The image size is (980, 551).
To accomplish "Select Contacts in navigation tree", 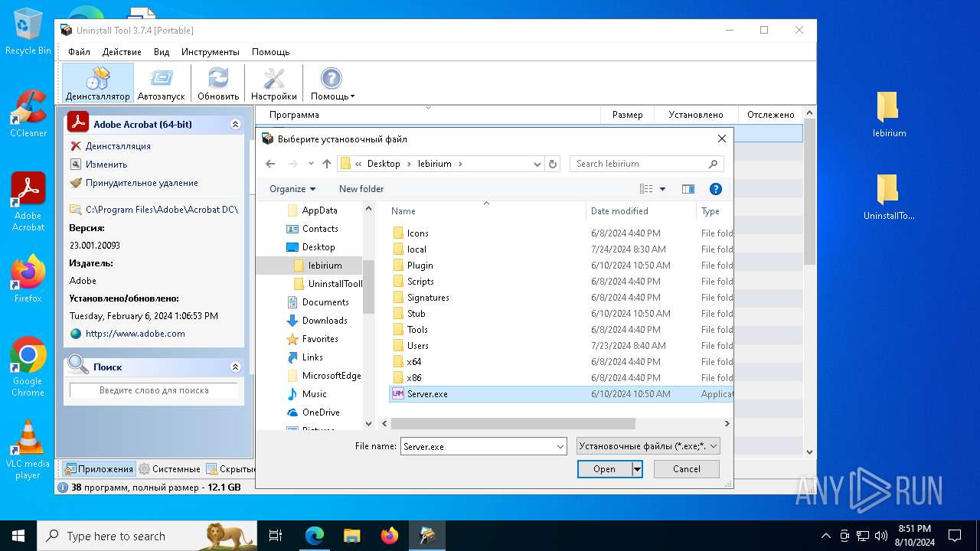I will tap(320, 229).
